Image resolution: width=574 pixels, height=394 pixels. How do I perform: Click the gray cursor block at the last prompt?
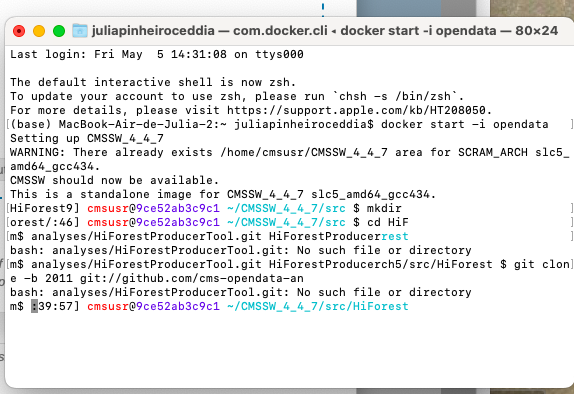point(34,306)
